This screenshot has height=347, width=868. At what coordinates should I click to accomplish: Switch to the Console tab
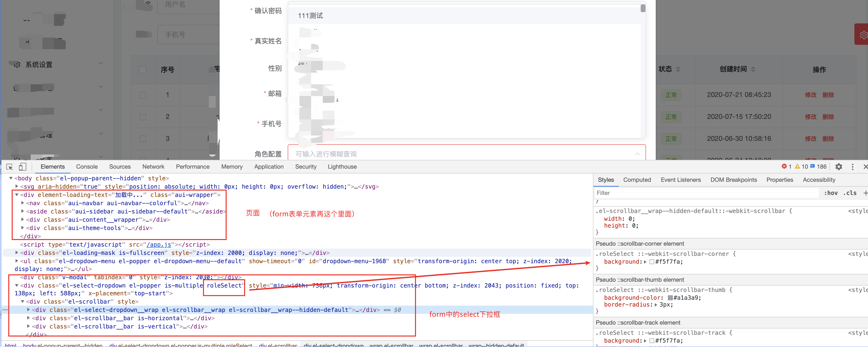pos(87,166)
